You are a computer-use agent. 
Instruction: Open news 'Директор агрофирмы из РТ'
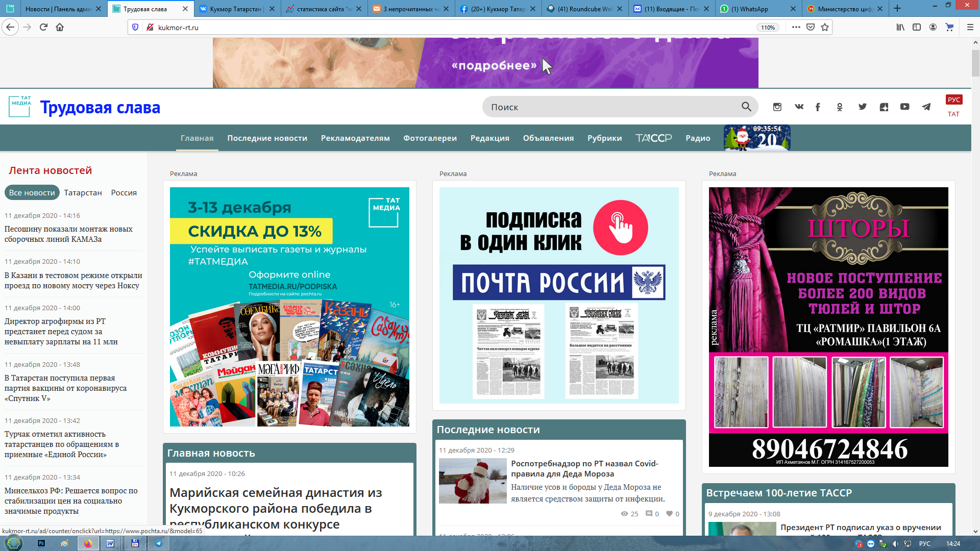61,332
